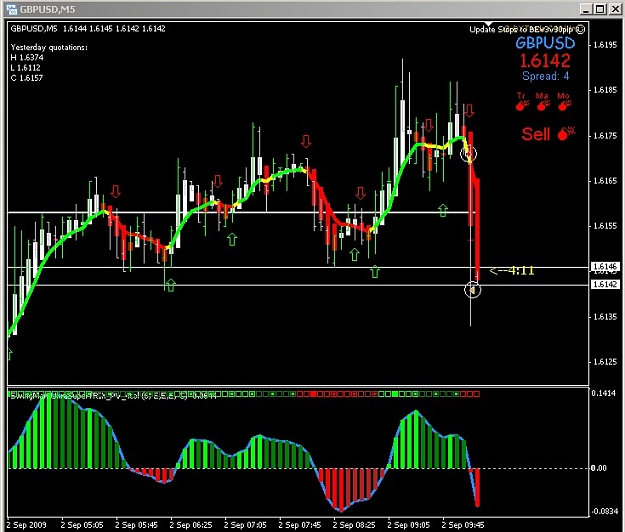The height and width of the screenshot is (532, 625).
Task: Select the red down arrow above the last falling candles
Action: click(470, 111)
